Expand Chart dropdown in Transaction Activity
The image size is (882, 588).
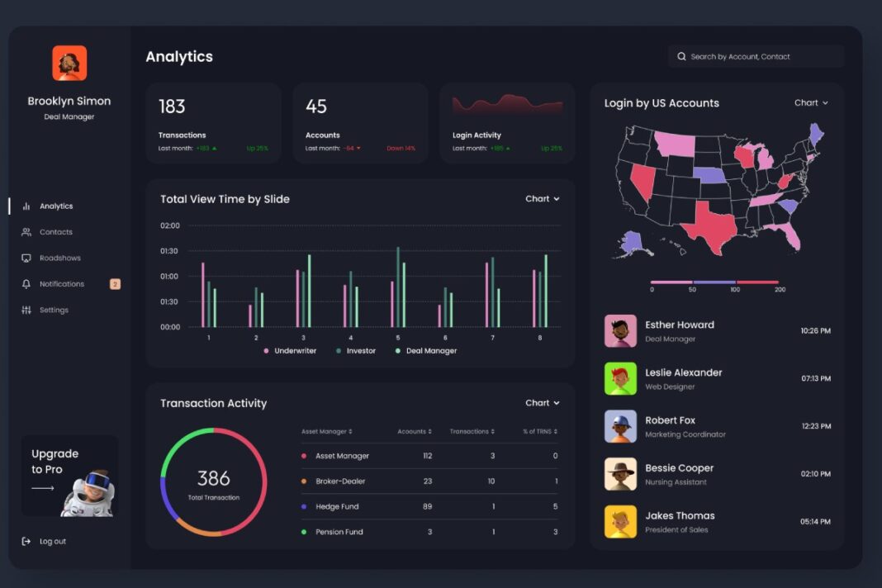pyautogui.click(x=543, y=403)
